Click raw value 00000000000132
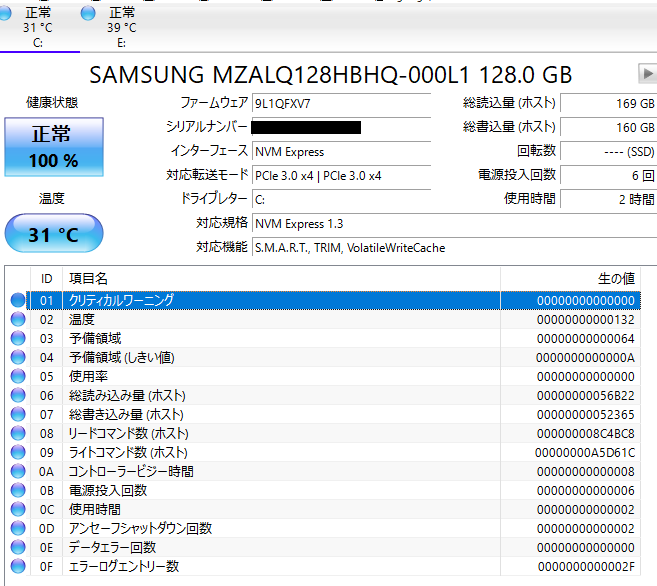657x586 pixels. coord(586,320)
